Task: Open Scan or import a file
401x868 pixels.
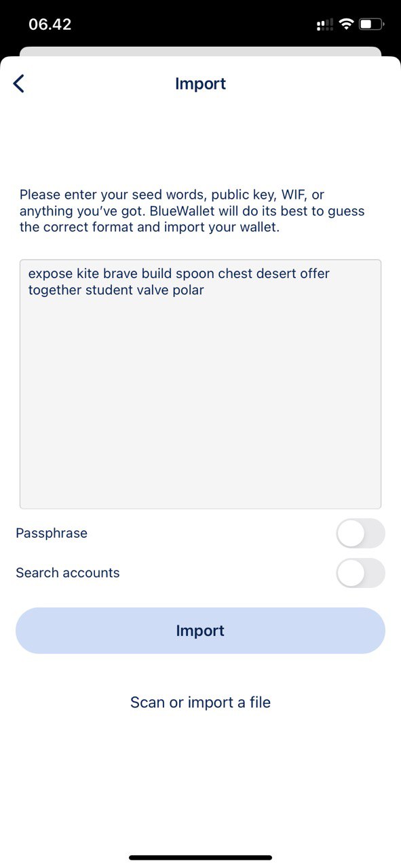Action: (200, 703)
